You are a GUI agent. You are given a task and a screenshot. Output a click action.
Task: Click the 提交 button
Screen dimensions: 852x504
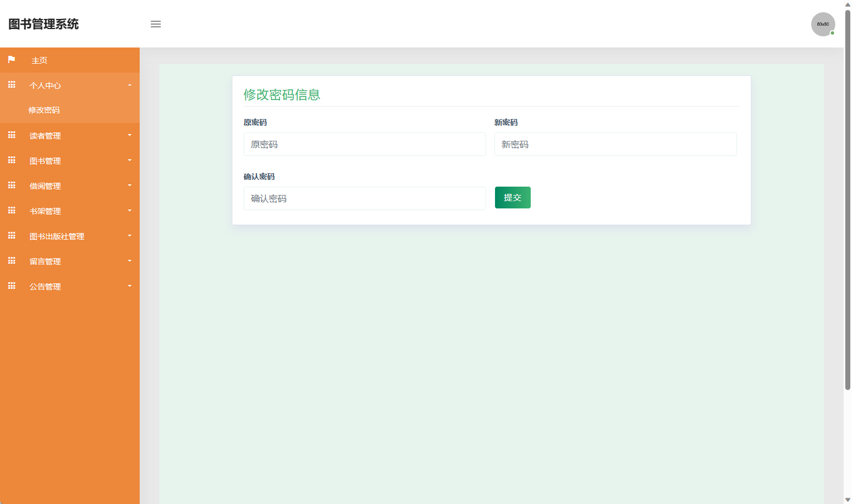pyautogui.click(x=512, y=197)
